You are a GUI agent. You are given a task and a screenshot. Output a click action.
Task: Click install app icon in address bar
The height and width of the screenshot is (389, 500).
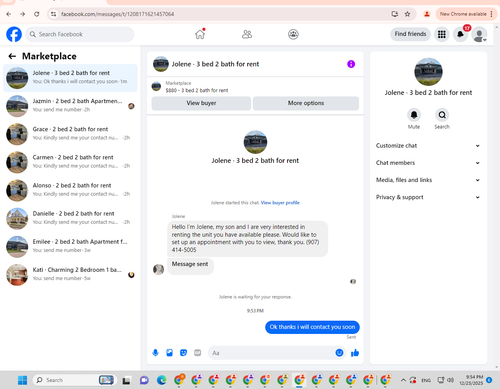[395, 14]
